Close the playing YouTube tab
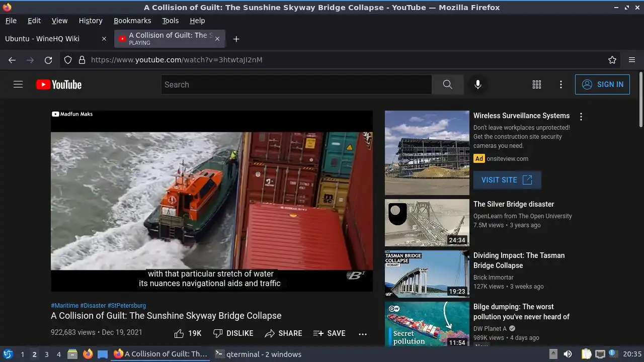 [x=217, y=39]
